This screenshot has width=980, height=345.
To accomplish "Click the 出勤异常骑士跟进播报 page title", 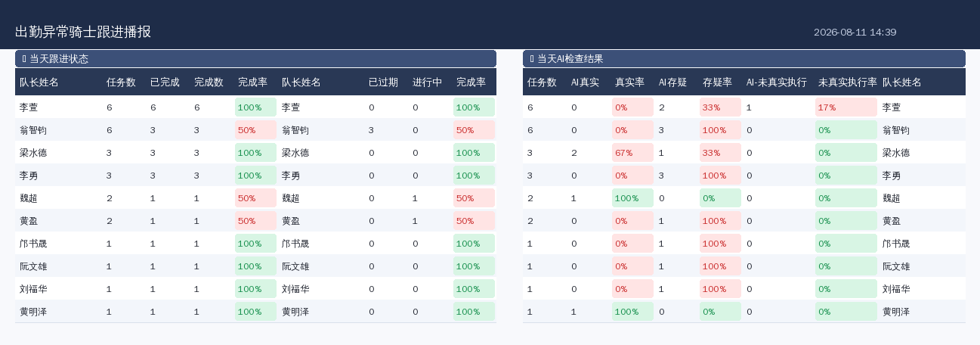I will [83, 32].
